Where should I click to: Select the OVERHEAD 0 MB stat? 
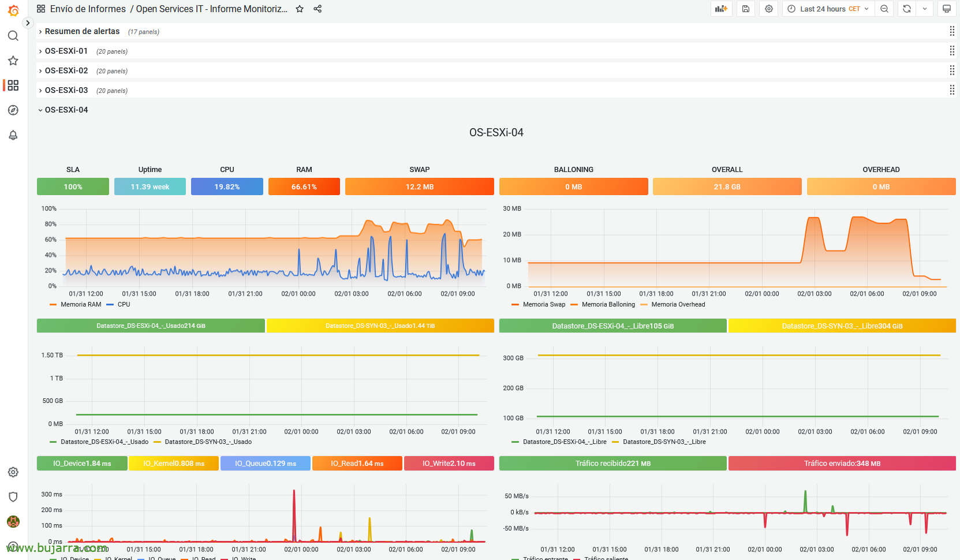click(881, 186)
